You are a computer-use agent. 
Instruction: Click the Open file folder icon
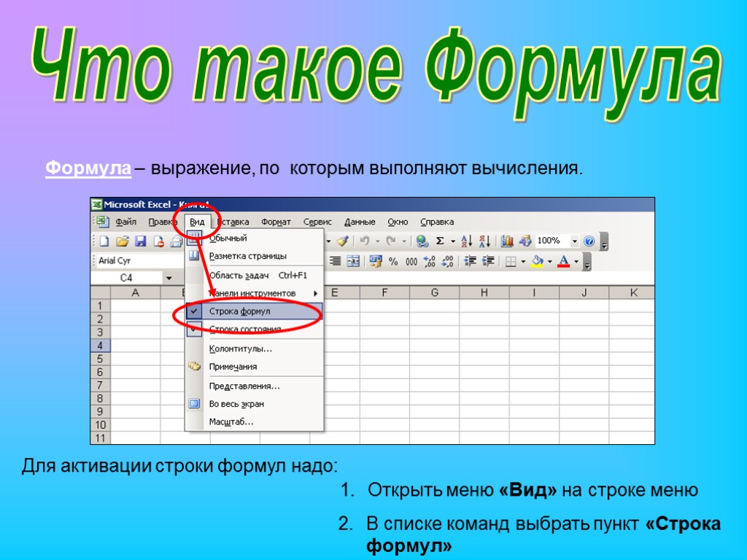(122, 241)
